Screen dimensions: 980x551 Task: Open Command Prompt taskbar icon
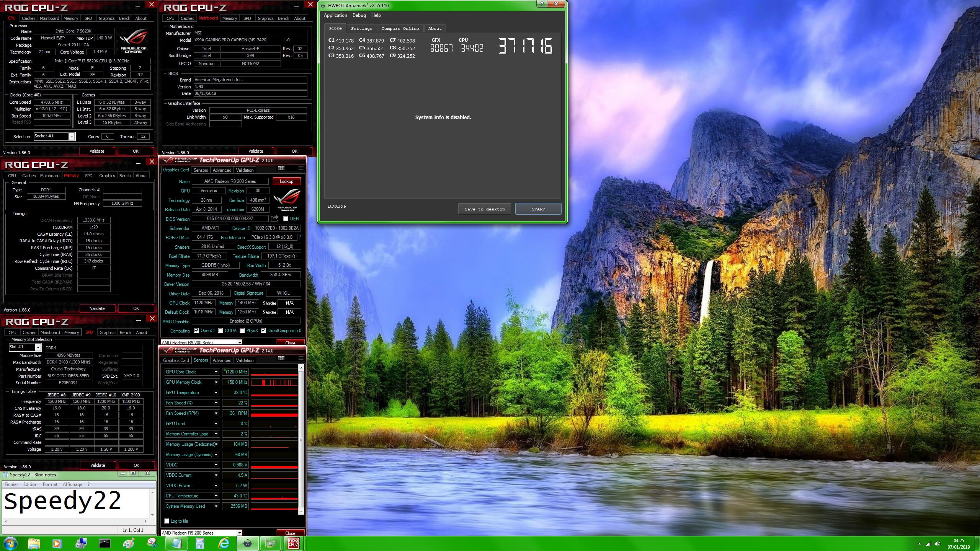click(x=105, y=543)
